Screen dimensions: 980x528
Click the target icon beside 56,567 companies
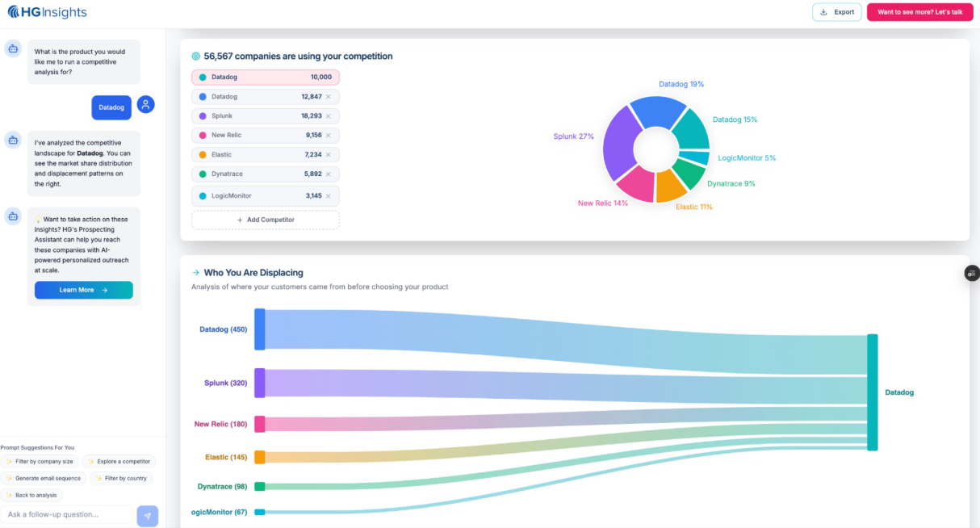tap(195, 57)
